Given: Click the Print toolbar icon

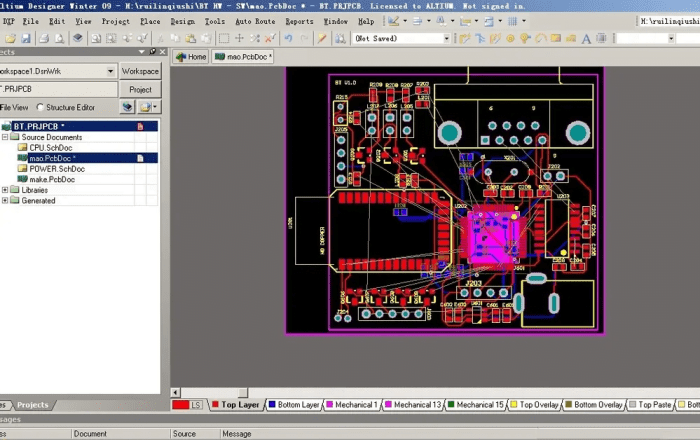Looking at the screenshot, I should 44,38.
